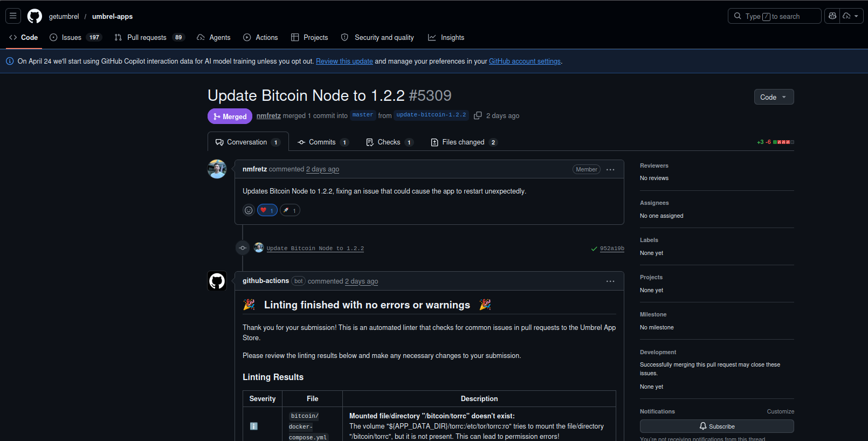Click the purple Merged status badge
The height and width of the screenshot is (441, 868).
click(x=230, y=116)
